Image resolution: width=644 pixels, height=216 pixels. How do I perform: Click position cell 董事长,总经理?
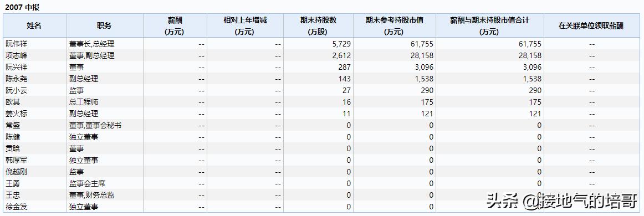pos(91,44)
